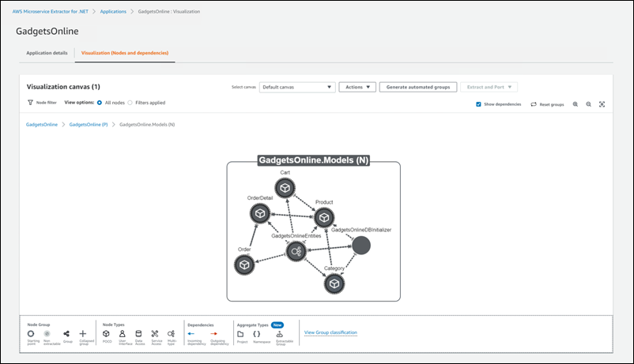Click the GadgetsOnline.Models (N) group title
634x364 pixels.
click(314, 160)
